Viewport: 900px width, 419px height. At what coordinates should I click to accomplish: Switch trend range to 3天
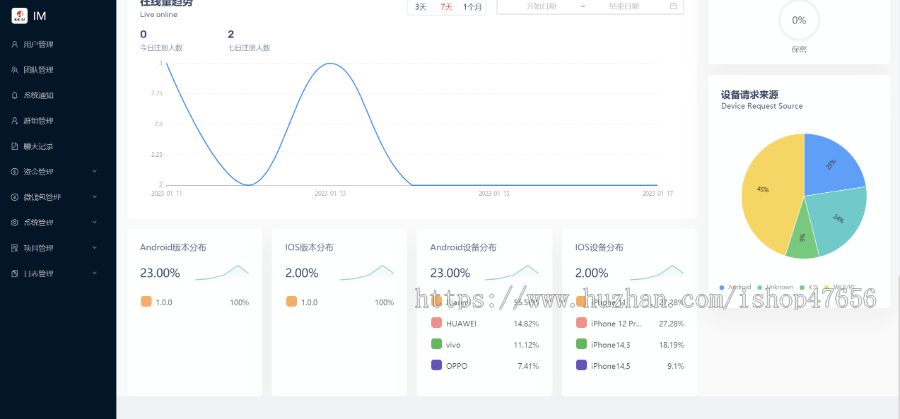point(421,7)
